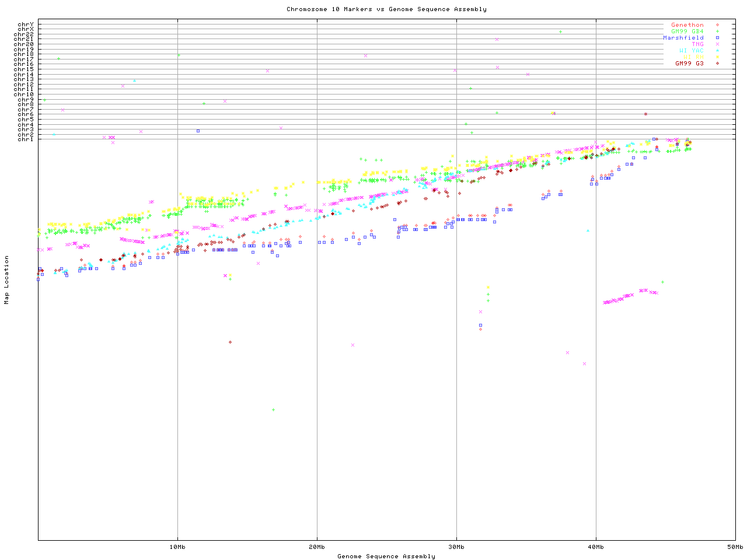Click the chr1 label on y-axis
Screen dimensions: 747x560
[x=26, y=139]
